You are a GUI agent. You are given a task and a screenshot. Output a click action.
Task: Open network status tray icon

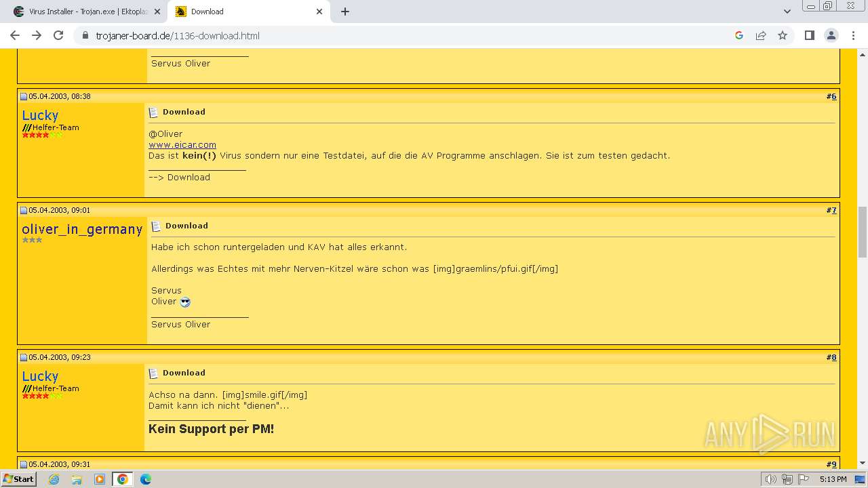point(787,479)
